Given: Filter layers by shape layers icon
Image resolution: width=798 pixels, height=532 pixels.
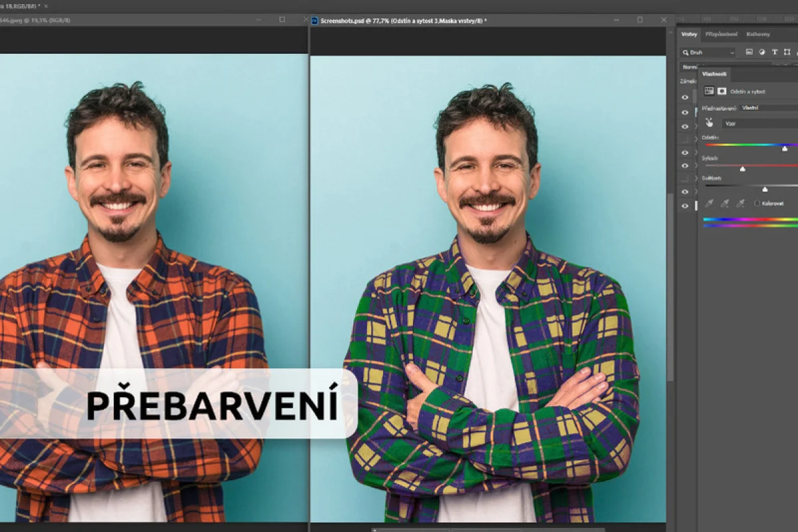Looking at the screenshot, I should [787, 52].
